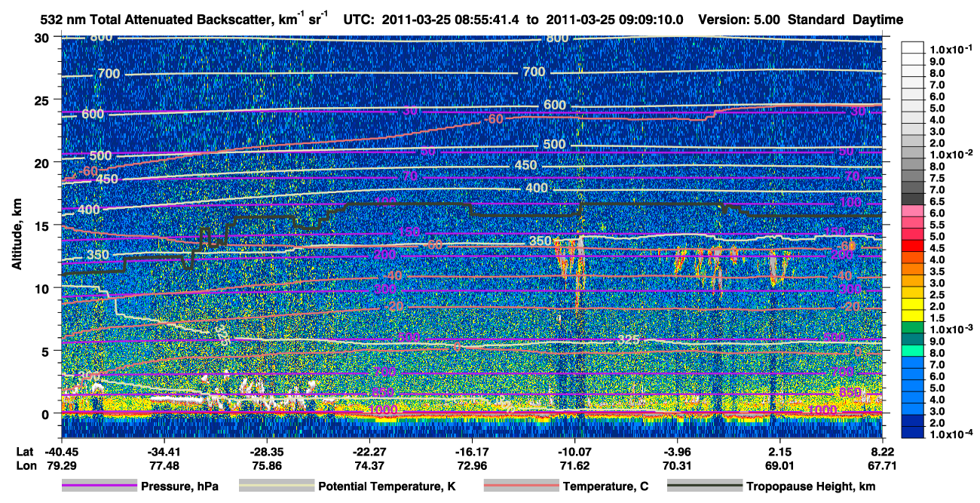
Task: Click longitude value 77.48
Action: [163, 465]
